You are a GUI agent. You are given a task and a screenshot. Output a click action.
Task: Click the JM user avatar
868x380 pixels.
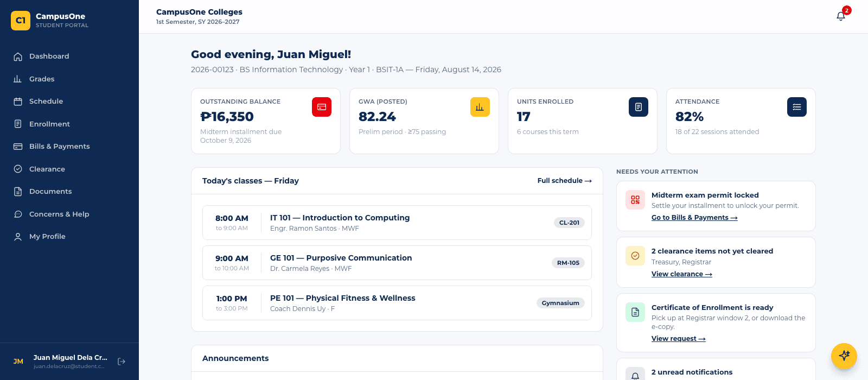point(18,362)
